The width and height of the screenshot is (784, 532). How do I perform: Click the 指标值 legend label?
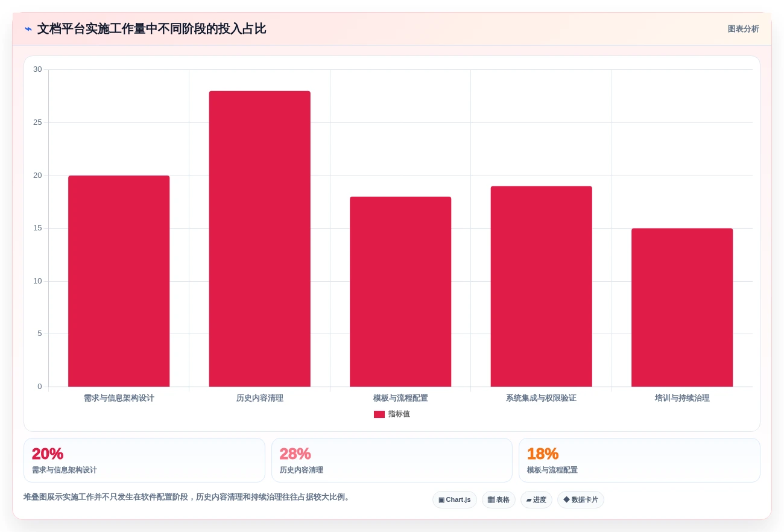coord(399,414)
